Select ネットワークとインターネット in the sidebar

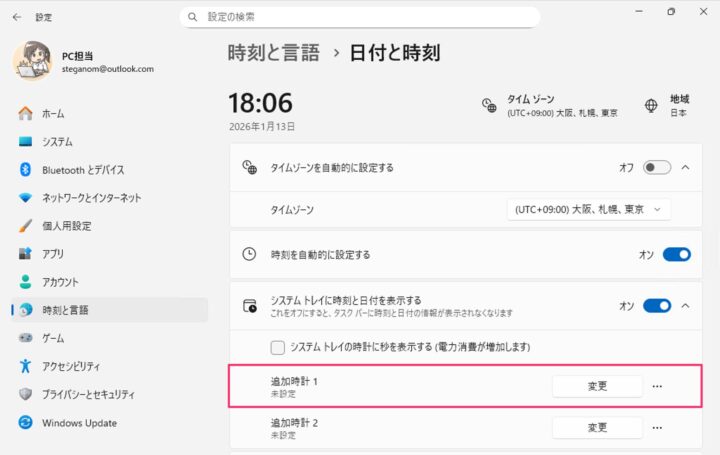pos(91,198)
